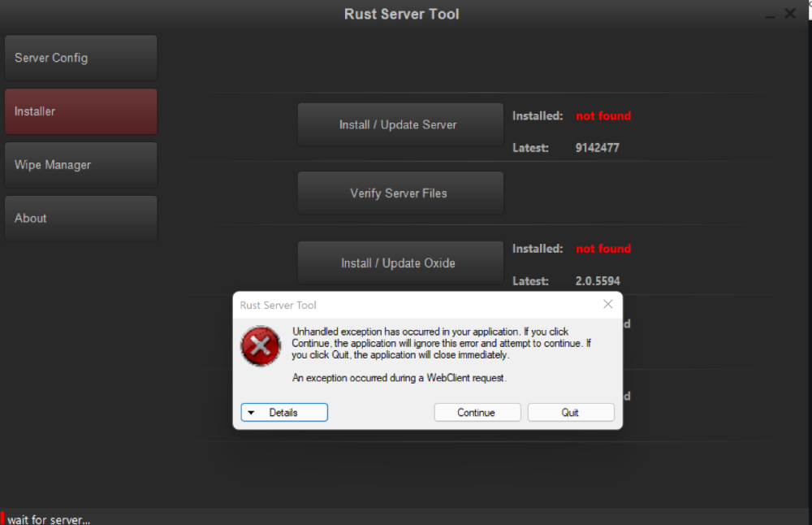The height and width of the screenshot is (525, 812).
Task: Minimize the Rust Server Tool window
Action: [x=769, y=15]
